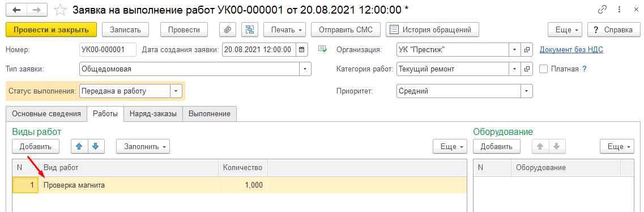Open calendar picker for creation date

pyautogui.click(x=301, y=50)
